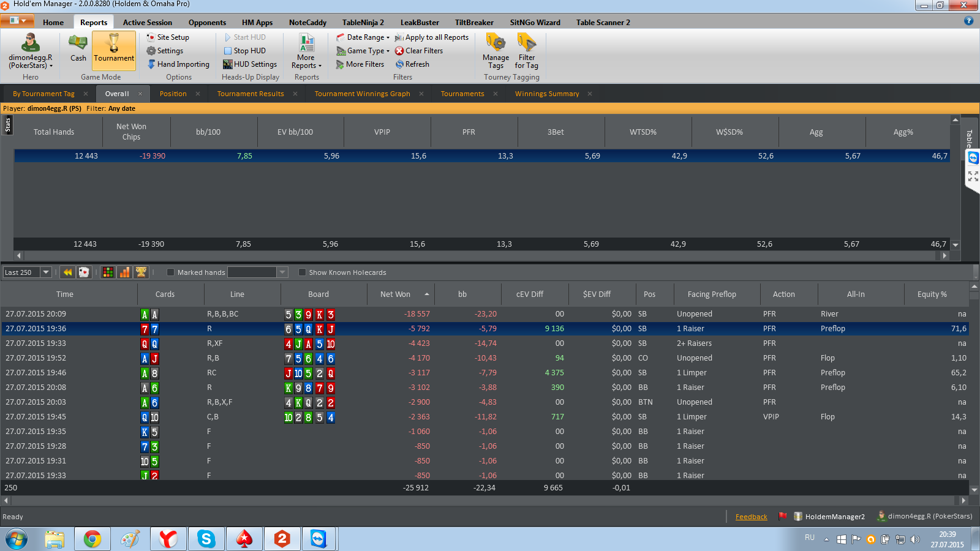Select the 27.07.2015 19:52 hand row
The height and width of the screenshot is (551, 980).
coord(484,358)
